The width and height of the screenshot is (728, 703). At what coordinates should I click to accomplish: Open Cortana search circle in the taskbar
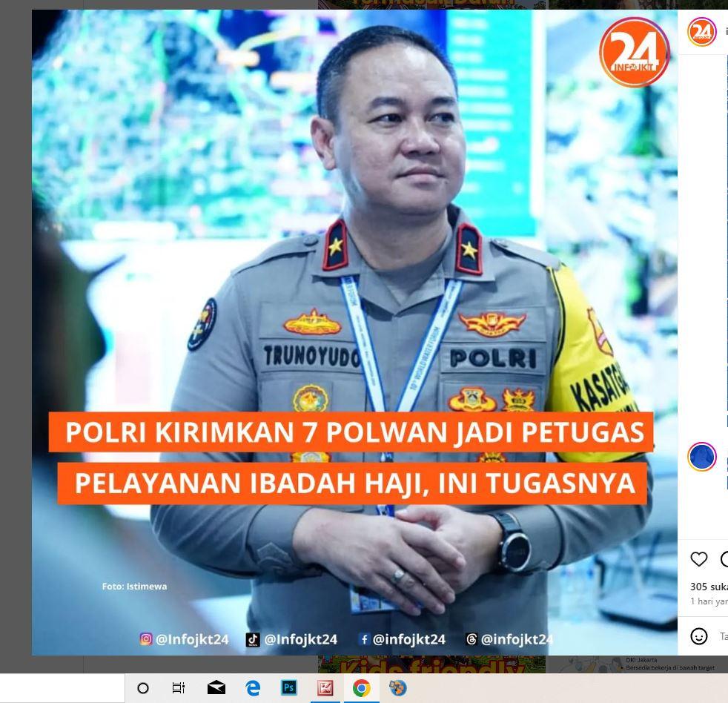[142, 689]
